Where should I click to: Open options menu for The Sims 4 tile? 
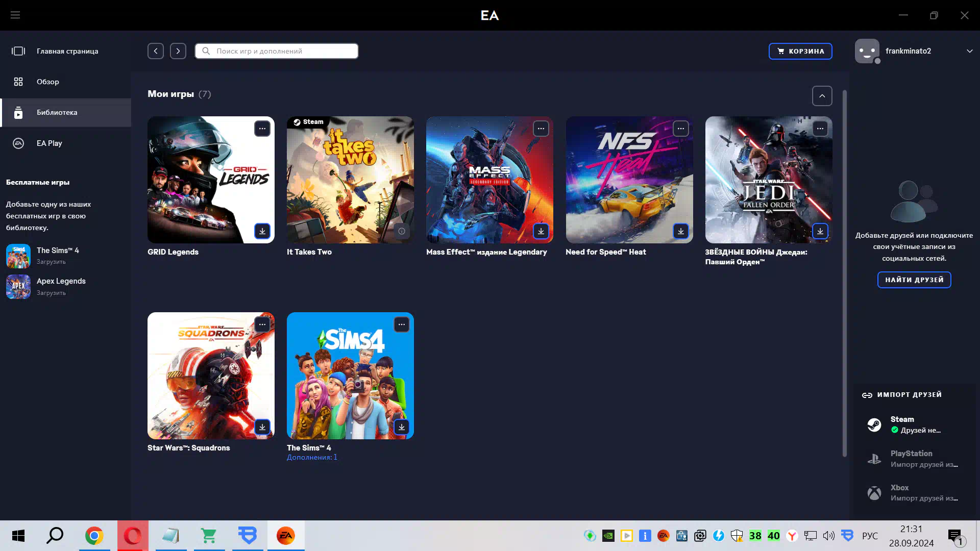pyautogui.click(x=402, y=324)
